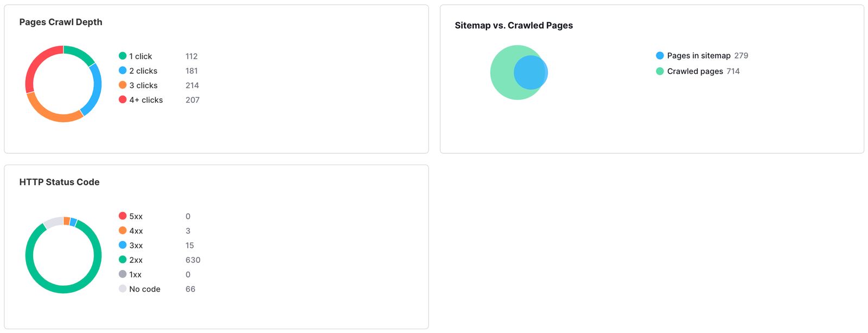This screenshot has width=868, height=333.
Task: Open the 15 count for 3xx
Action: point(189,246)
